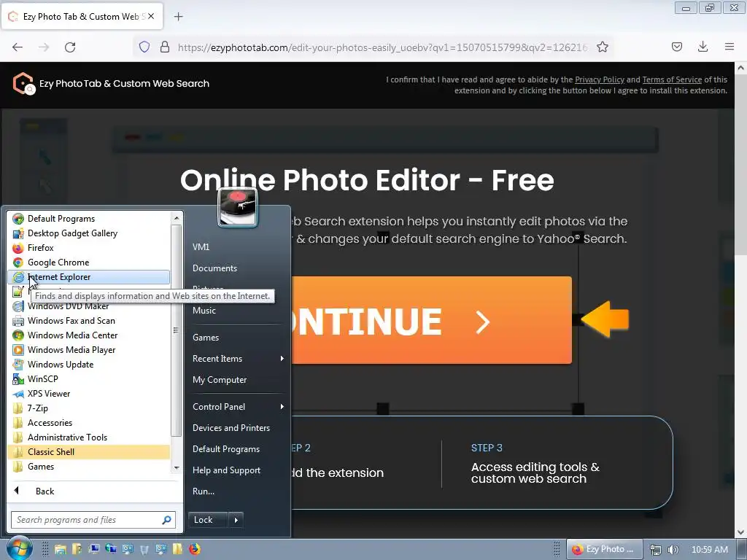Open Help and Support

(226, 470)
